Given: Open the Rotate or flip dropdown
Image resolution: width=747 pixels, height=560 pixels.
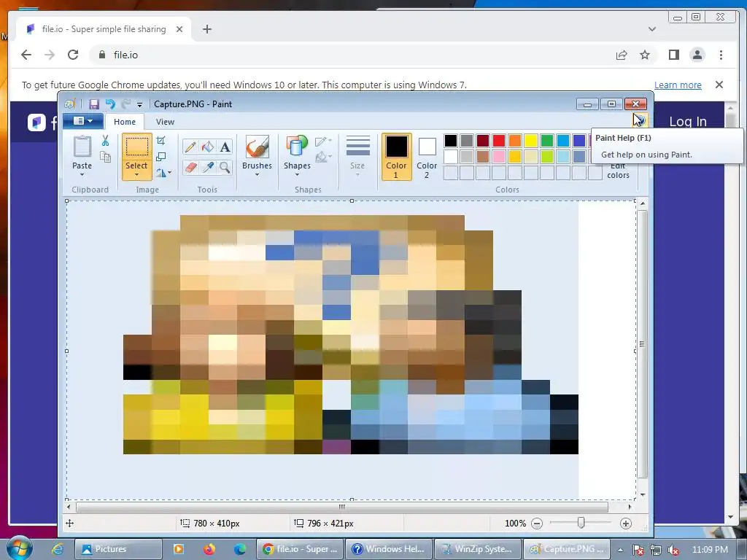Looking at the screenshot, I should point(163,172).
